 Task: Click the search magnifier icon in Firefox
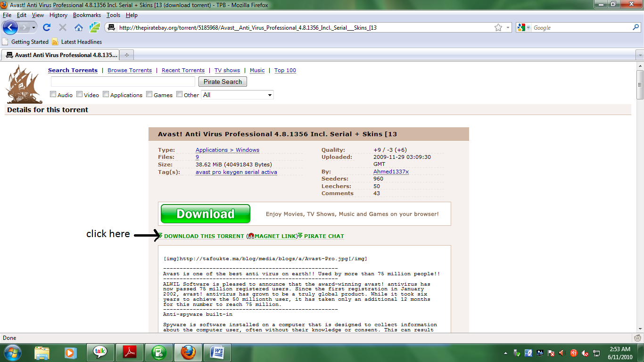point(636,28)
